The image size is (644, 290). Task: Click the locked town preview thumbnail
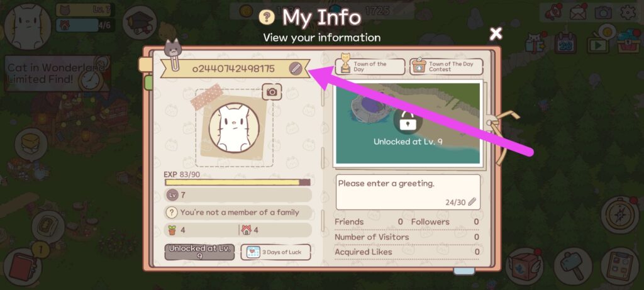[x=408, y=123]
